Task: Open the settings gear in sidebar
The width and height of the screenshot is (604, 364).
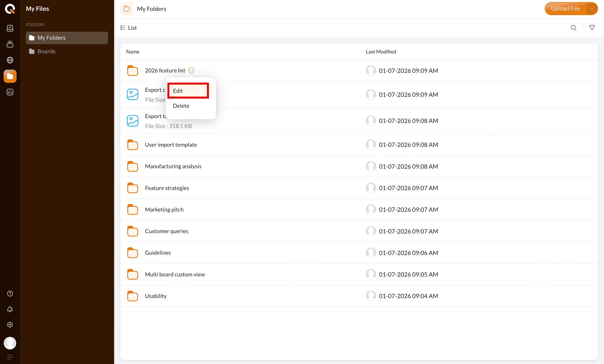Action: (10, 324)
